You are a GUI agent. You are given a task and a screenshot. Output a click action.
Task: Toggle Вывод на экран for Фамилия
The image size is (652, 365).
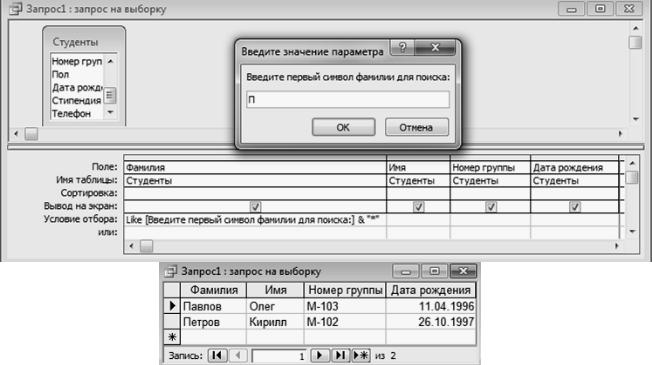click(x=255, y=206)
